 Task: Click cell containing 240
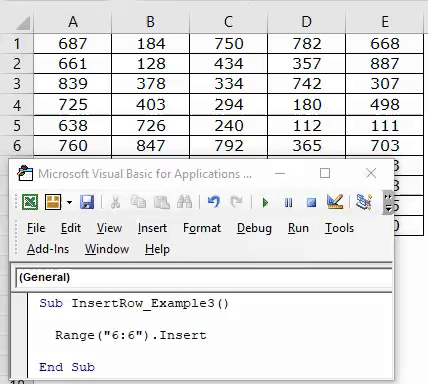pos(229,126)
